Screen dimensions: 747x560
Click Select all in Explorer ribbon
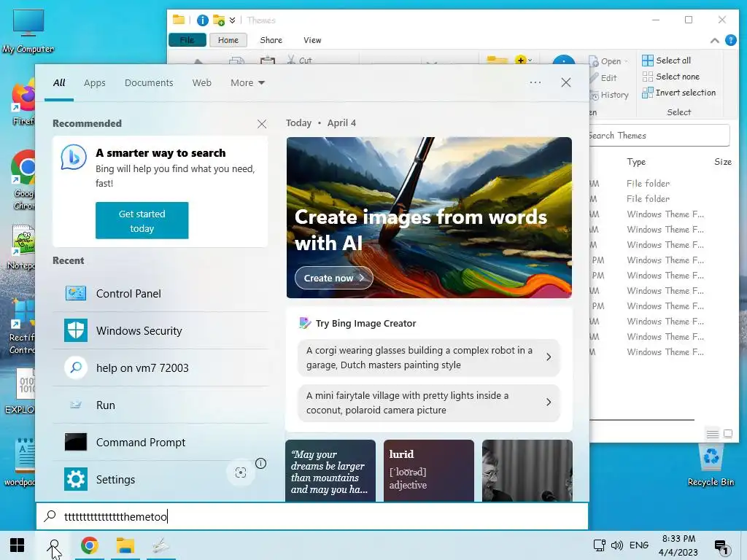(667, 61)
